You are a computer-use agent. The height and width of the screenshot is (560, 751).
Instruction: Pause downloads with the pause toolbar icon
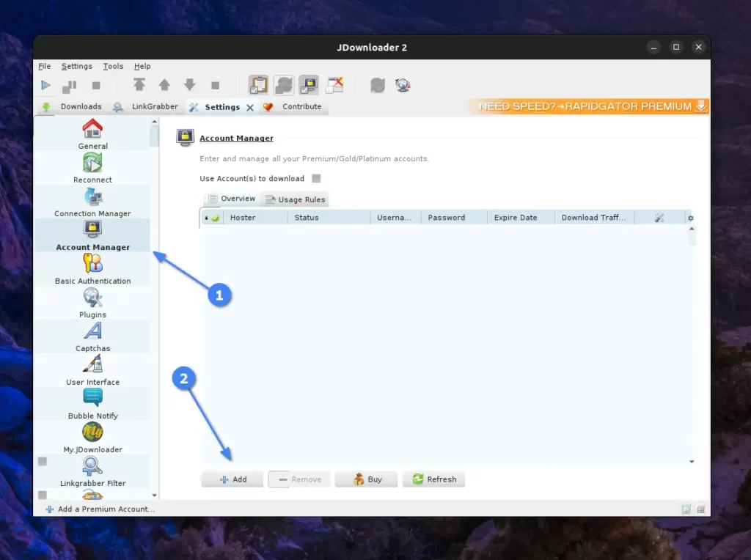[x=70, y=86]
